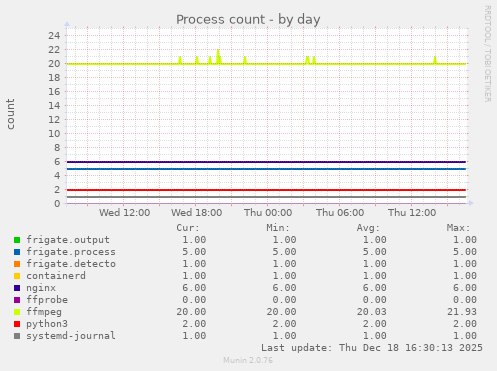This screenshot has height=371, width=497.
Task: Click the Last update timestamp text
Action: pyautogui.click(x=372, y=348)
